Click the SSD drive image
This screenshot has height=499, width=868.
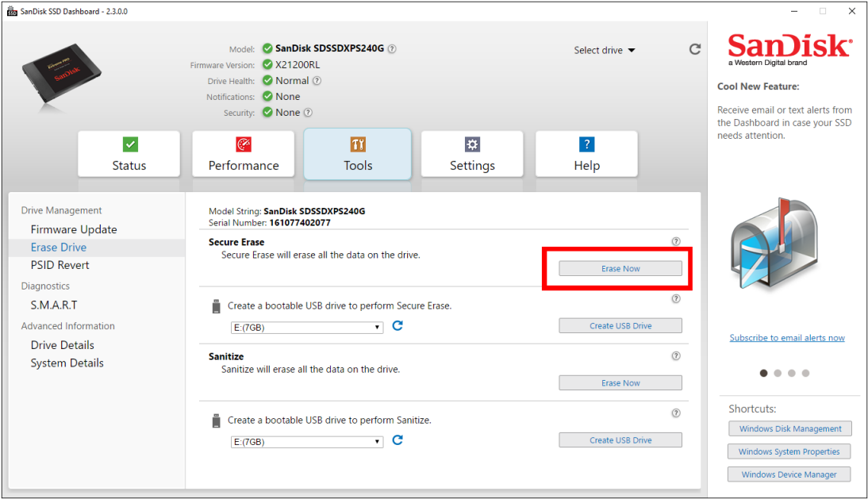pyautogui.click(x=61, y=73)
